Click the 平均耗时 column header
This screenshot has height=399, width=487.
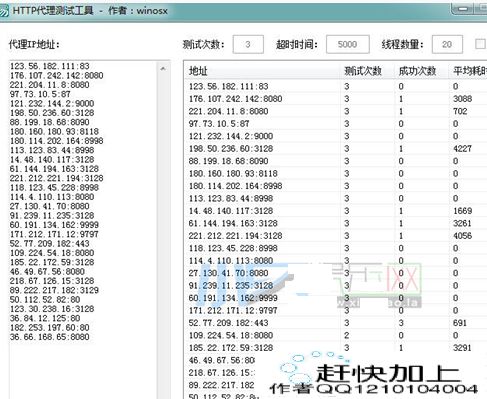click(468, 71)
